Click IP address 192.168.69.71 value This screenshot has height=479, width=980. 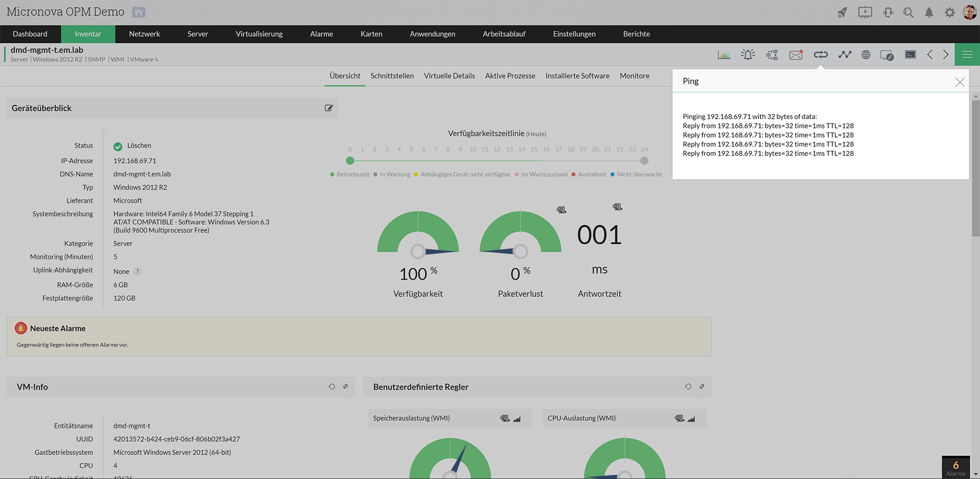click(135, 161)
